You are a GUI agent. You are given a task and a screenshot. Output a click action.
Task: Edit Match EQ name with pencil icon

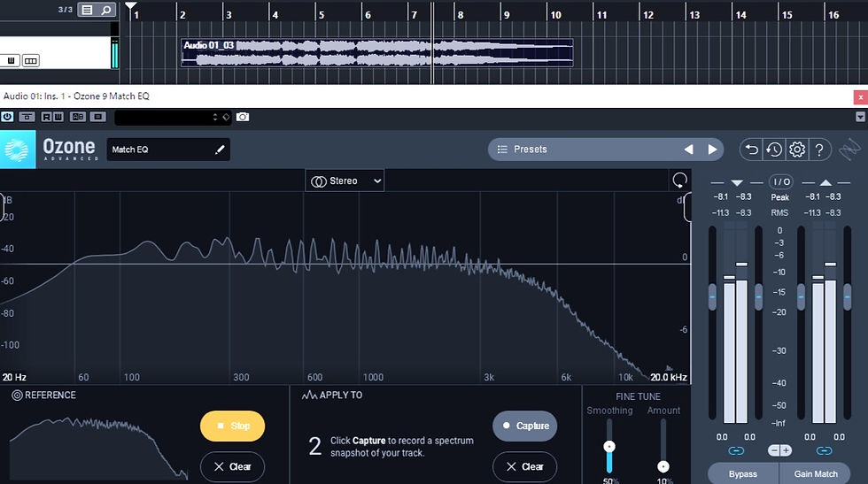(x=220, y=150)
